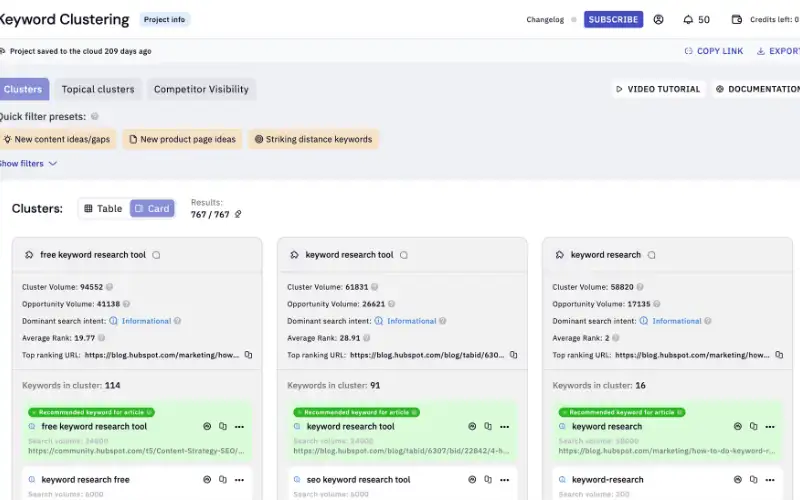
Task: Click help icon next to Opportunity Volume 41138
Action: click(126, 304)
